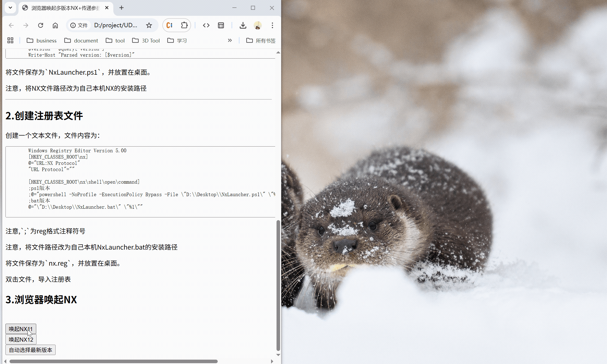Open the 3D Tool bookmarks folder
Image resolution: width=607 pixels, height=364 pixels.
click(146, 40)
